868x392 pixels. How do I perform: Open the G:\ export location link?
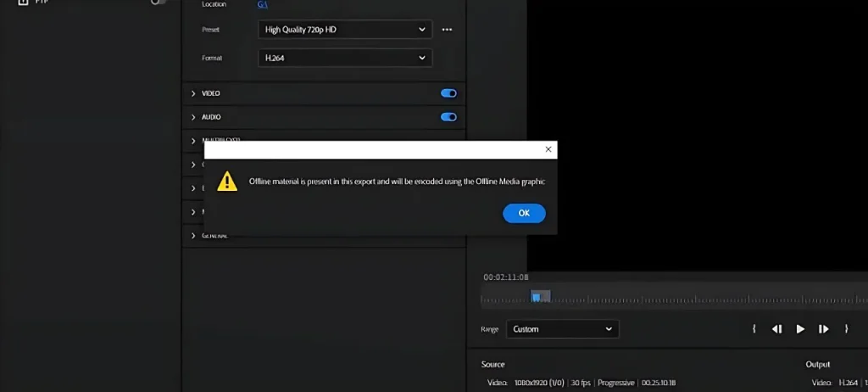(x=263, y=4)
